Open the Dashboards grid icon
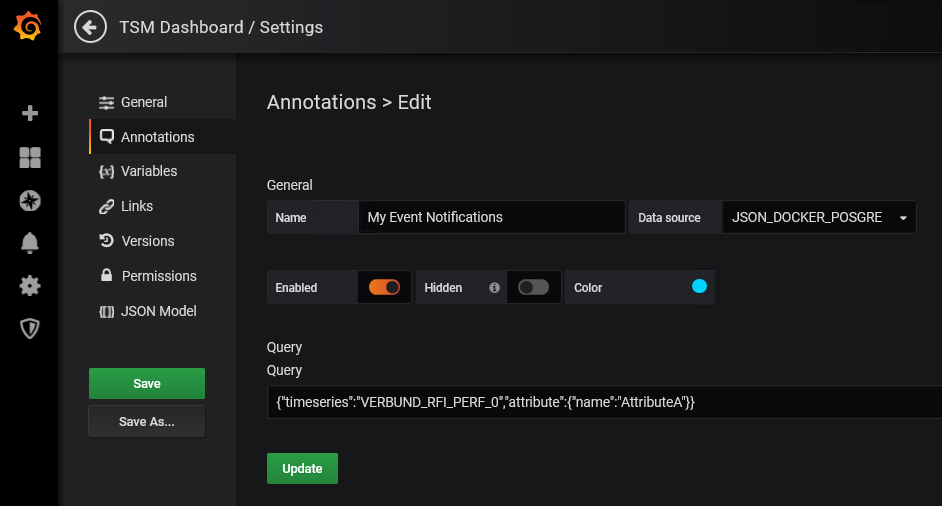 click(30, 157)
